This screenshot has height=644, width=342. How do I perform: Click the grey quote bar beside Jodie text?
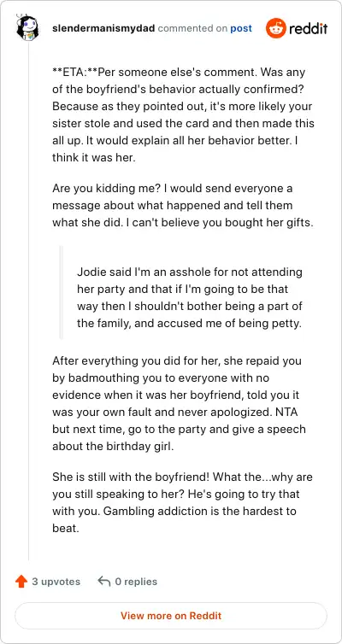tap(62, 292)
